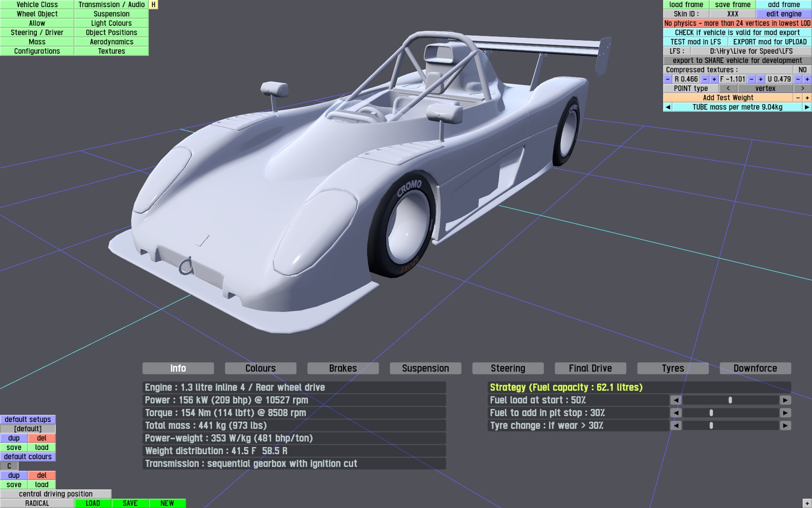
Task: Click right arrow of Fuel load slider
Action: pyautogui.click(x=785, y=400)
